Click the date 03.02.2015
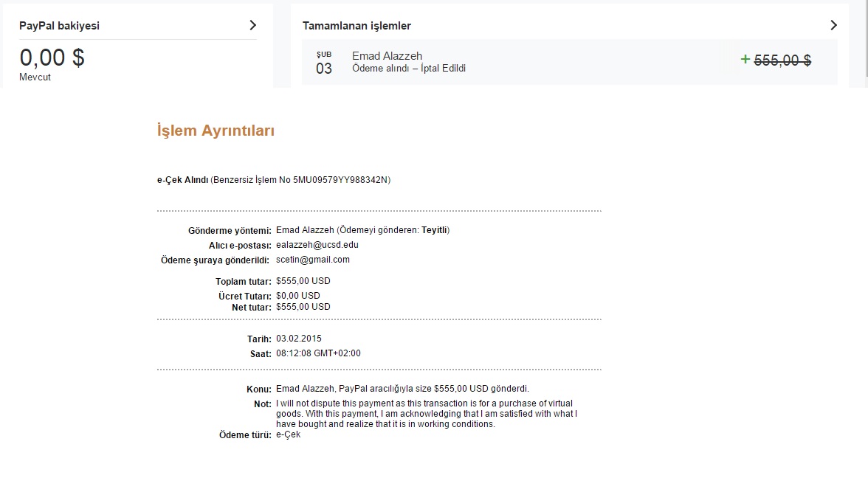Viewport: 868px width, 478px height. [x=299, y=339]
